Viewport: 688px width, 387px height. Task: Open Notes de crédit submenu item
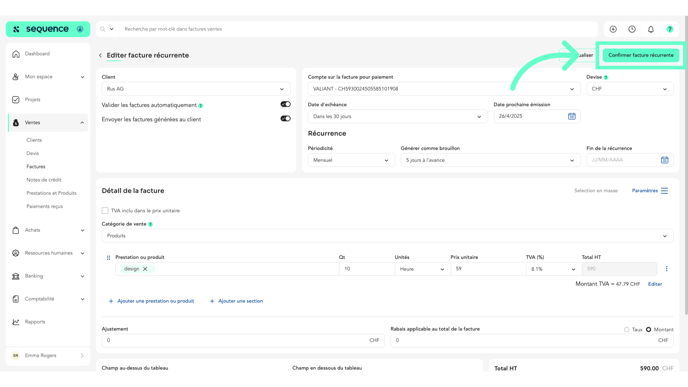click(x=43, y=179)
